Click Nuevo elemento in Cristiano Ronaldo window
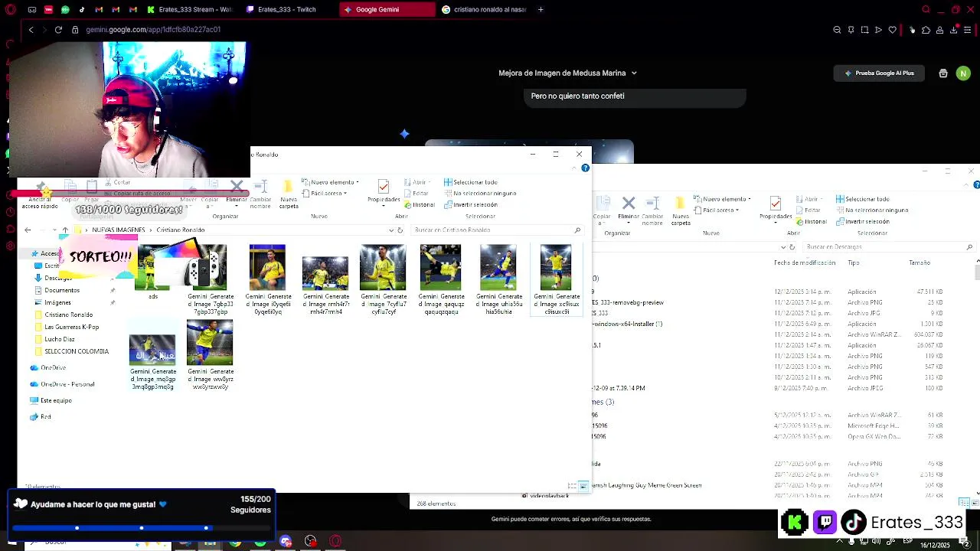This screenshot has height=551, width=980. [x=330, y=182]
